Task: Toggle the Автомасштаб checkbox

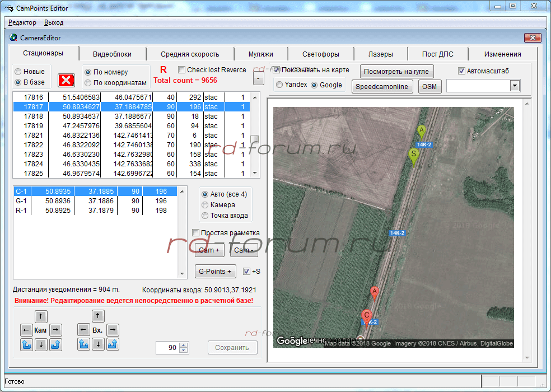Action: pos(462,71)
